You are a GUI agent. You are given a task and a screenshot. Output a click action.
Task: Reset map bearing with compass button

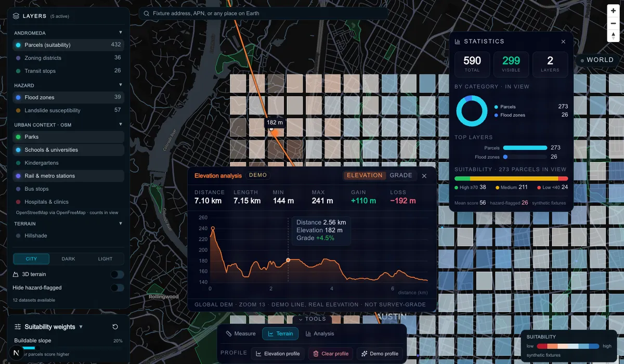[614, 36]
